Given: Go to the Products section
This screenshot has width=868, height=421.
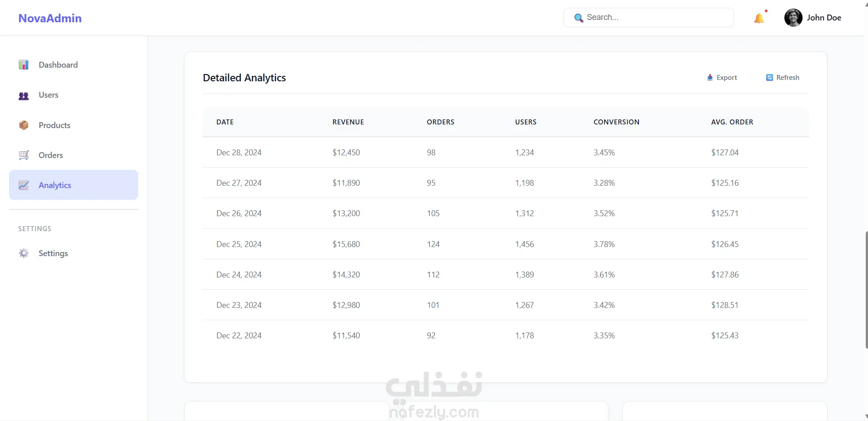Looking at the screenshot, I should [55, 125].
